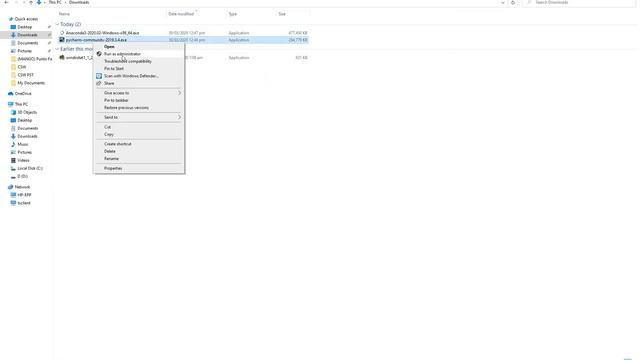This screenshot has width=640, height=360.
Task: Open the CSW PST folder
Action: [25, 75]
